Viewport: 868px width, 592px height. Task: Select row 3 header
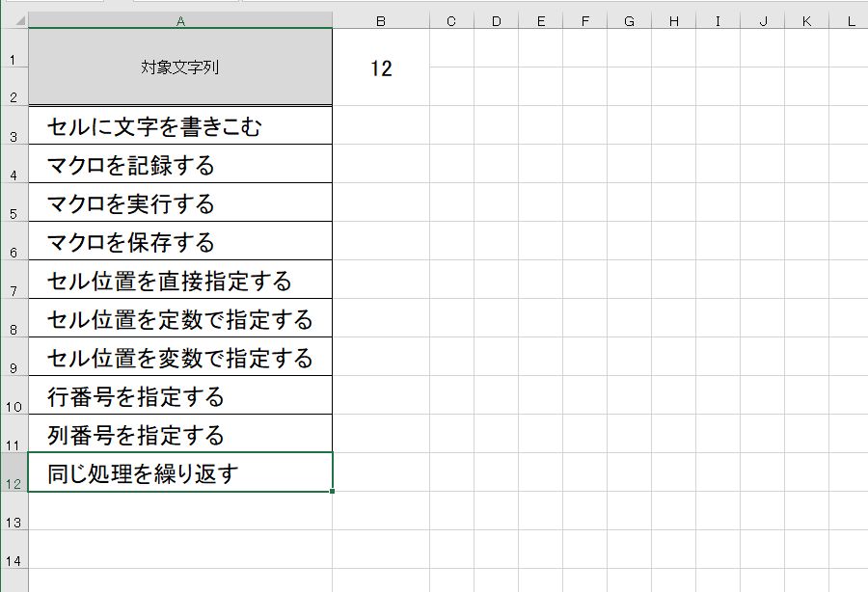click(x=14, y=125)
